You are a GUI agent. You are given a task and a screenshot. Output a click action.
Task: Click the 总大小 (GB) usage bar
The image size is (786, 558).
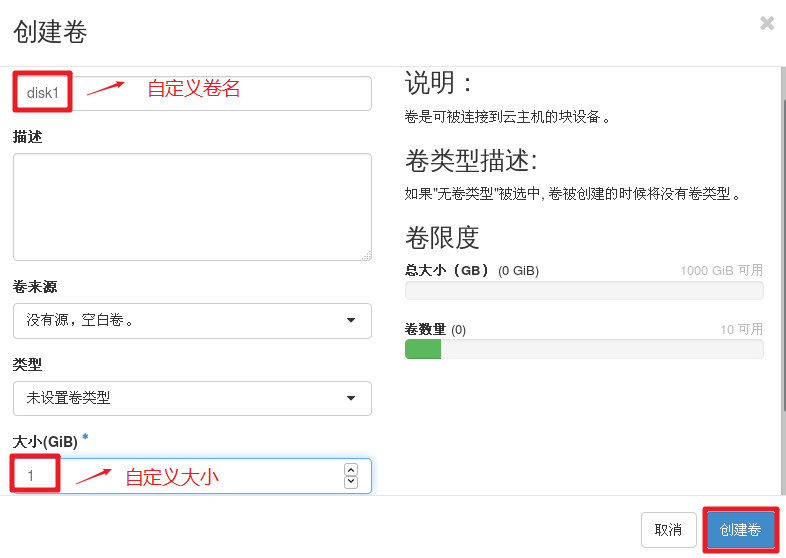584,291
